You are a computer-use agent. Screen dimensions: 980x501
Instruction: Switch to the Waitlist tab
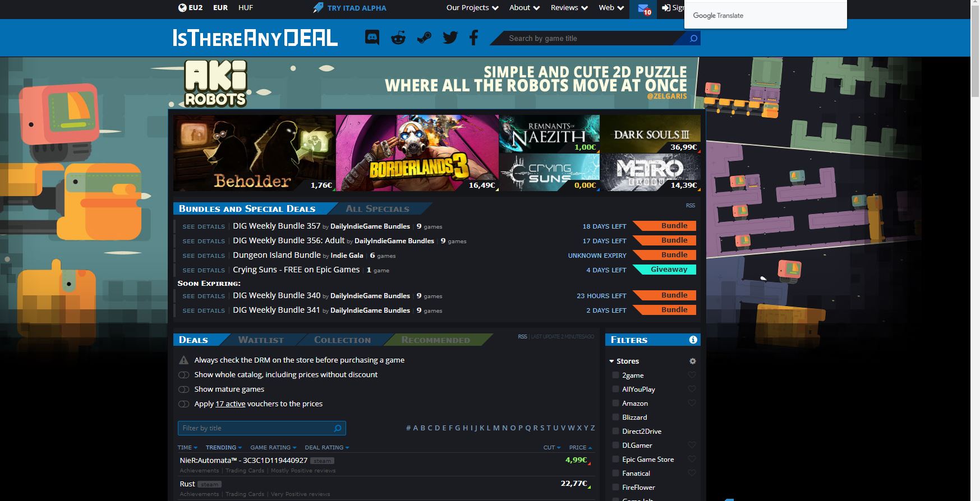[261, 340]
